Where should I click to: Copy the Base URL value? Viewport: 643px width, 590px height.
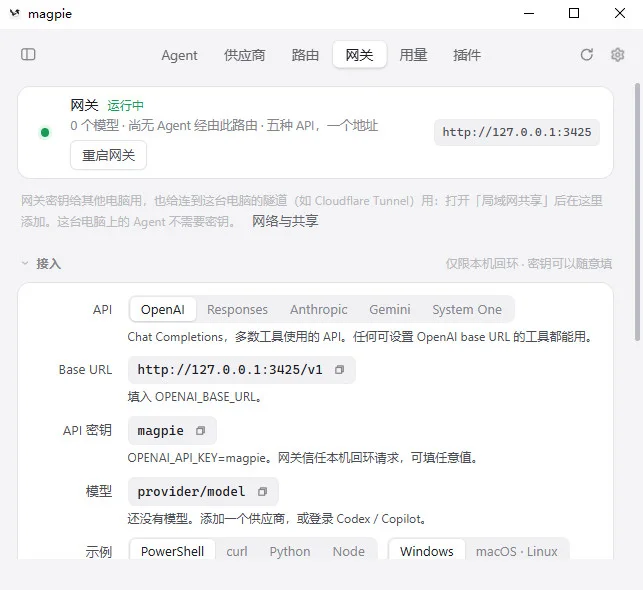point(339,370)
